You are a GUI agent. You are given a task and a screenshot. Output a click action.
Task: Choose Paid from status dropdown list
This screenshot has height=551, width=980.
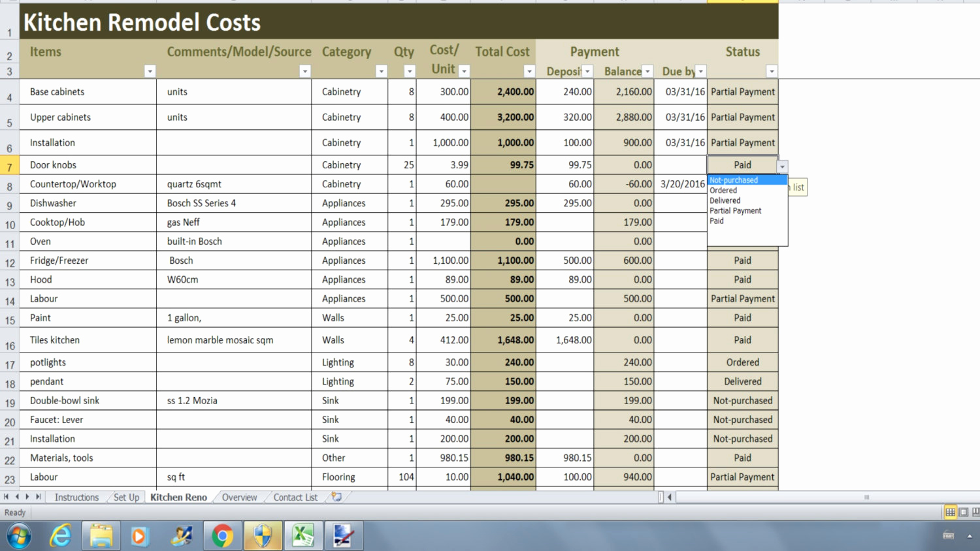click(x=747, y=221)
